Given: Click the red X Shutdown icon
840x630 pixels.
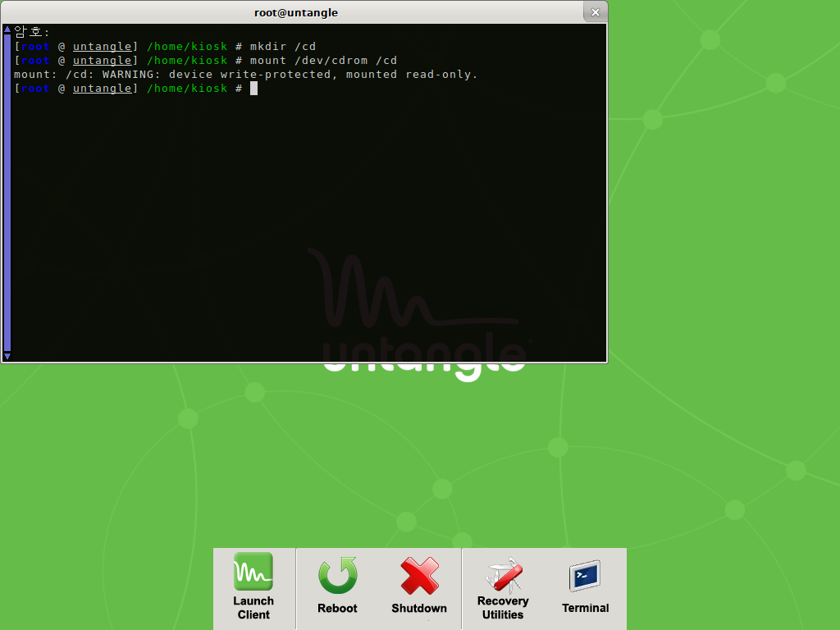Looking at the screenshot, I should [x=419, y=575].
